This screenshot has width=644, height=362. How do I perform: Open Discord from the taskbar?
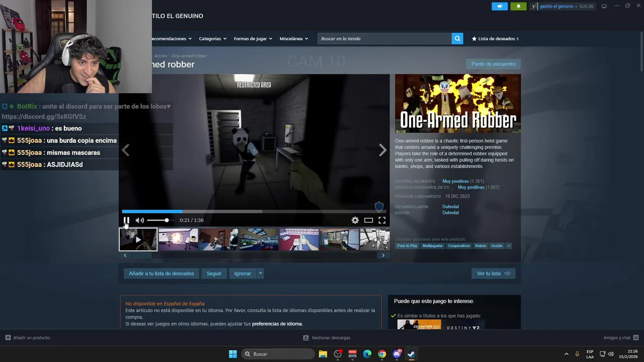[x=396, y=354]
